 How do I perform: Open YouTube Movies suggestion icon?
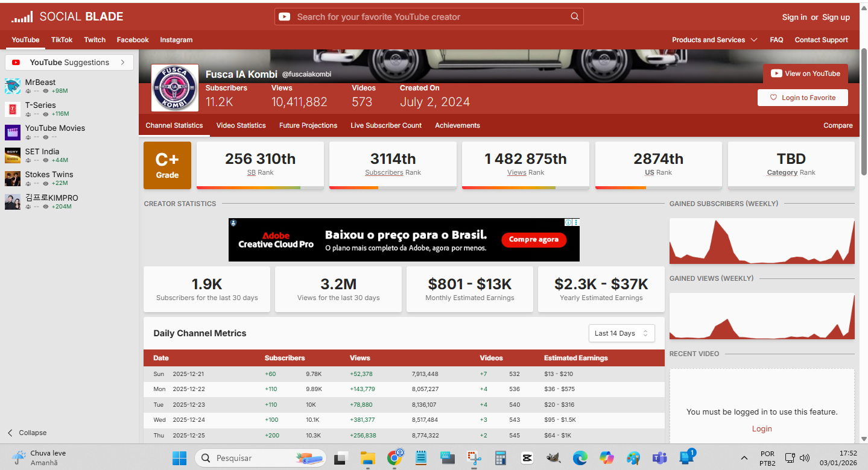pyautogui.click(x=13, y=132)
